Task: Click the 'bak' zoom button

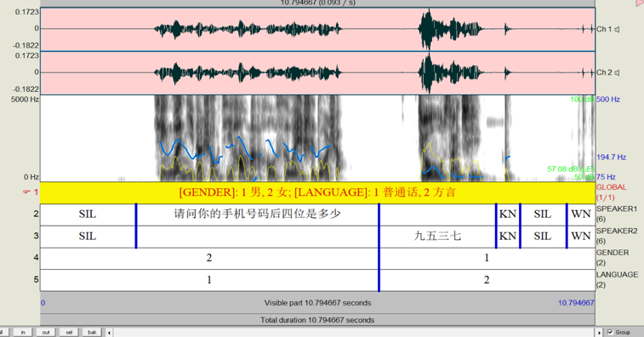Action: click(92, 332)
